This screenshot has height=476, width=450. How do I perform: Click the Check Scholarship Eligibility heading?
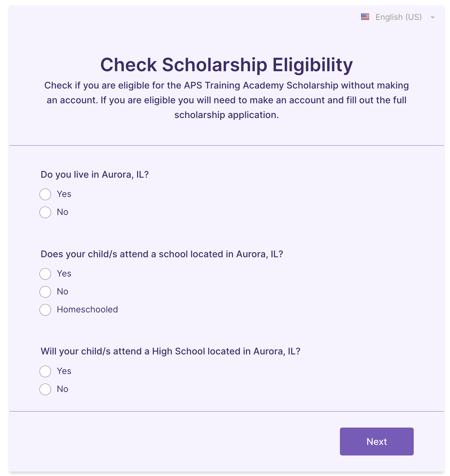[x=227, y=65]
